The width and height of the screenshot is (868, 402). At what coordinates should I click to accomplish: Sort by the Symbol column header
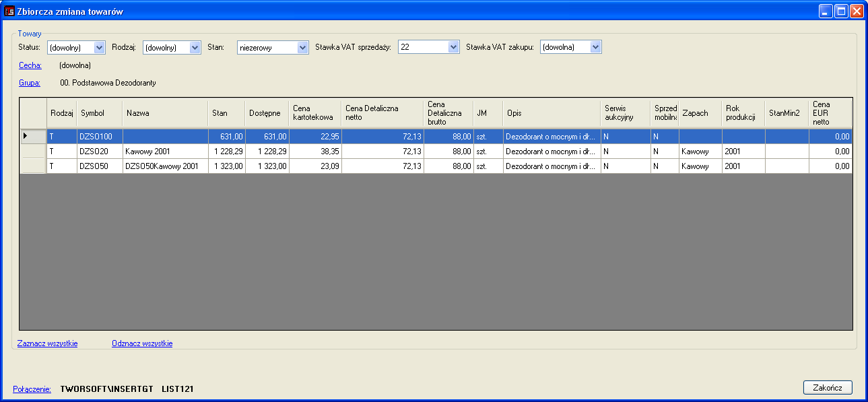coord(100,113)
